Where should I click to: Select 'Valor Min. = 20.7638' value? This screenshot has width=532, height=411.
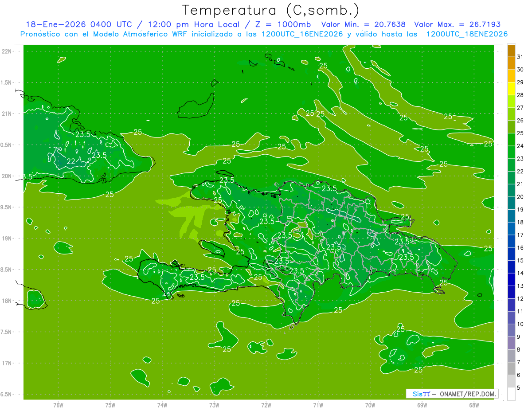[364, 24]
